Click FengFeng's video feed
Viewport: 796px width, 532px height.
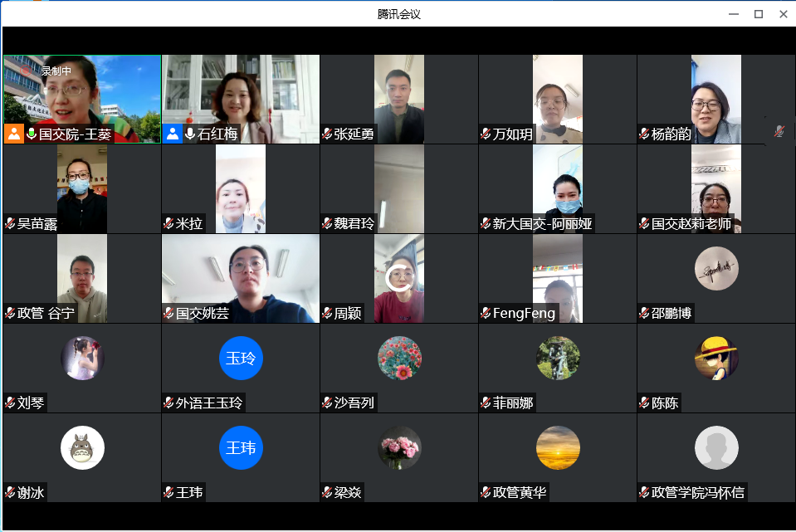coord(558,279)
